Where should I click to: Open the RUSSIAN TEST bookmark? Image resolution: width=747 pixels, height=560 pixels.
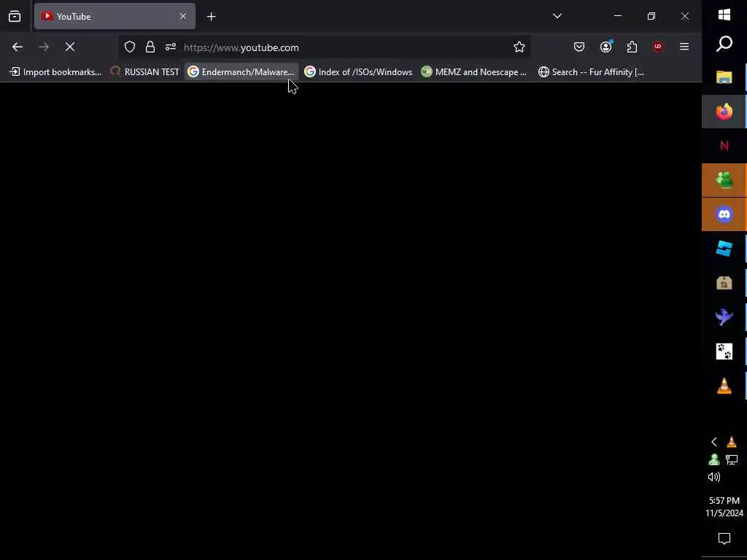[145, 72]
